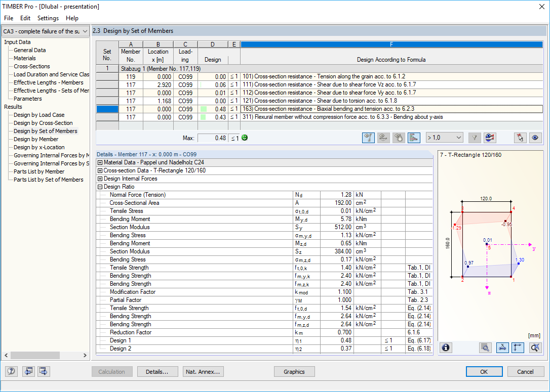This screenshot has height=392, width=550.
Task: Toggle the eye visibility icon near the dropdown
Action: pyautogui.click(x=535, y=137)
